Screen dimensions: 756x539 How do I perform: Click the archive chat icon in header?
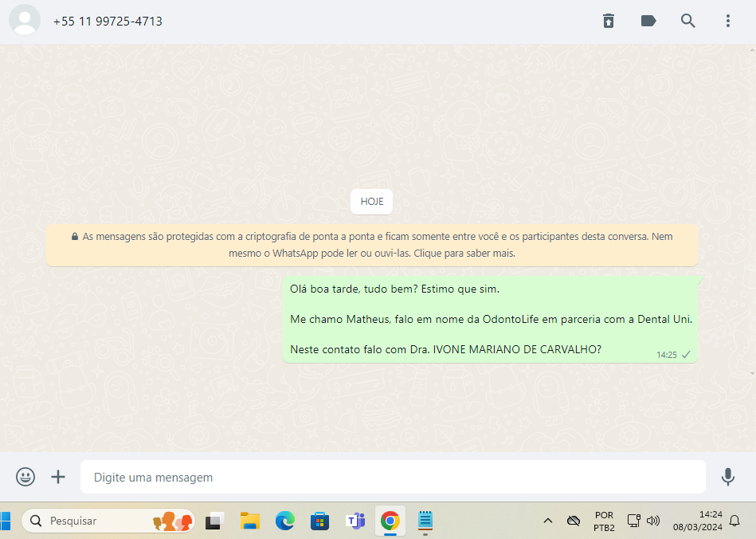609,21
